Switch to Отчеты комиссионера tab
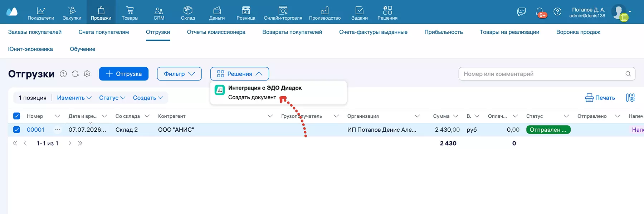This screenshot has height=214, width=644. [x=216, y=32]
